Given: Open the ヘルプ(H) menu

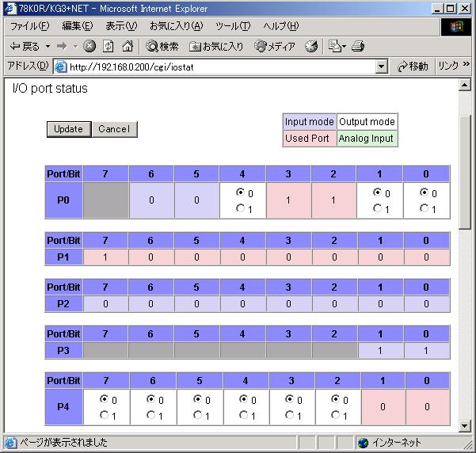Looking at the screenshot, I should 281,26.
